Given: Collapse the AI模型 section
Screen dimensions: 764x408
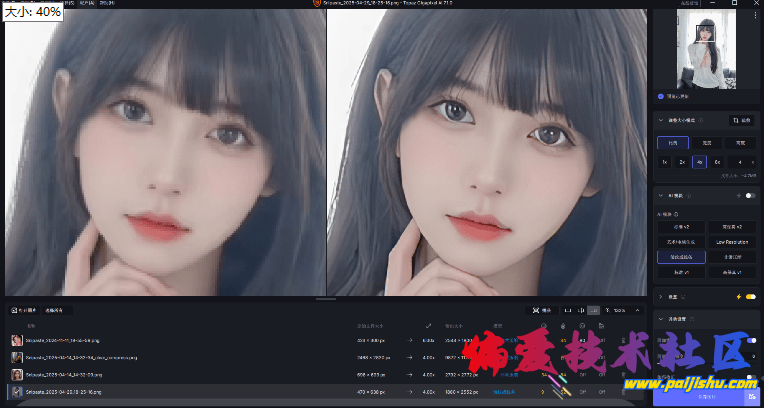Looking at the screenshot, I should 660,195.
